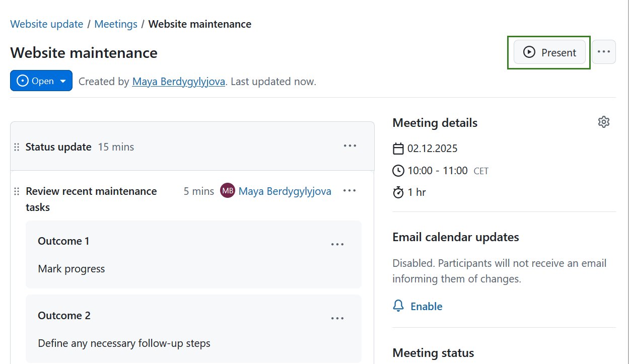The image size is (629, 364).
Task: Click the bell icon next to Enable
Action: click(x=398, y=306)
